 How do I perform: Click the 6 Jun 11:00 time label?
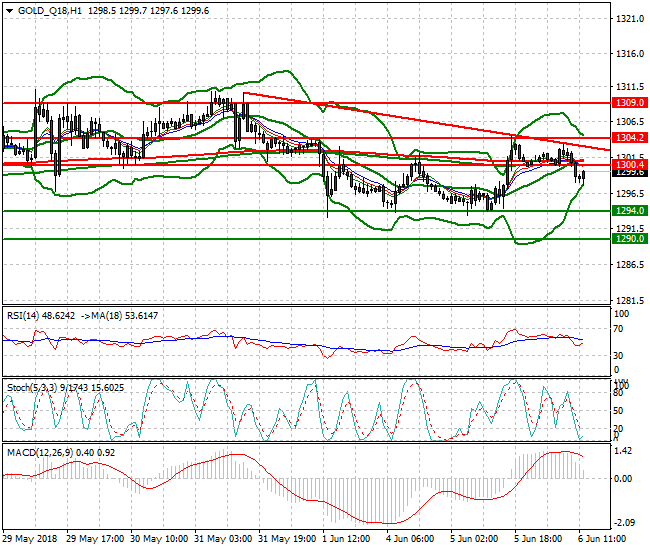602,539
